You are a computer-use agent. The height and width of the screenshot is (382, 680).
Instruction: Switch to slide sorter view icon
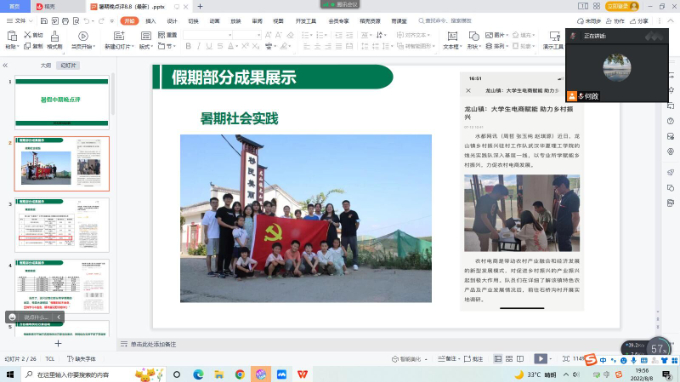click(509, 359)
